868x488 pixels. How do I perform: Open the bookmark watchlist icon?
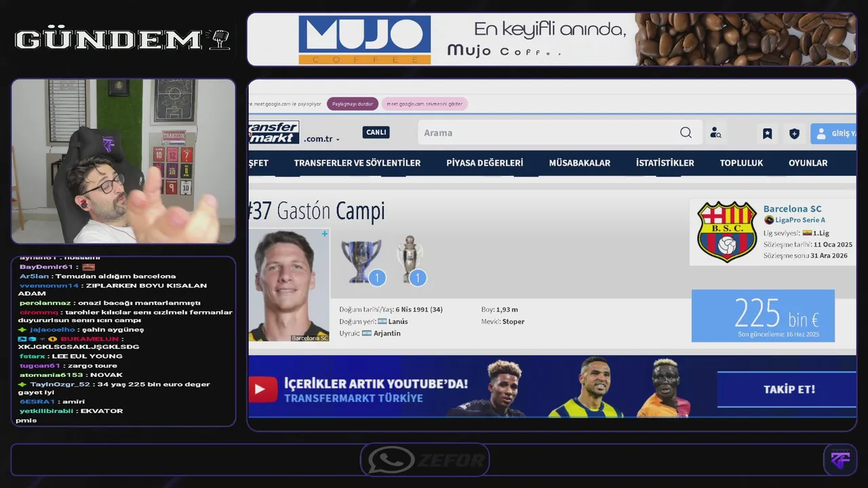767,134
